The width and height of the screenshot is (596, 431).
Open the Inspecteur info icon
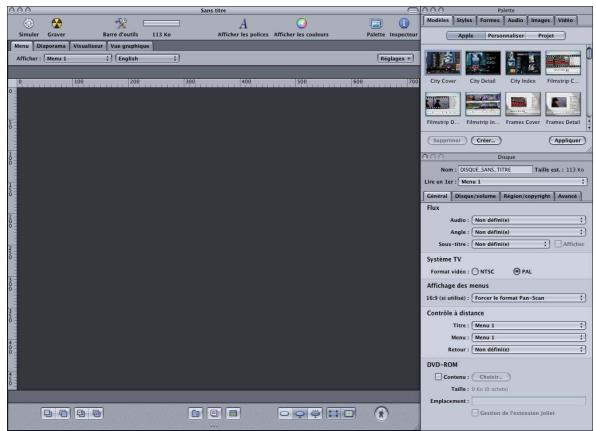tap(404, 24)
